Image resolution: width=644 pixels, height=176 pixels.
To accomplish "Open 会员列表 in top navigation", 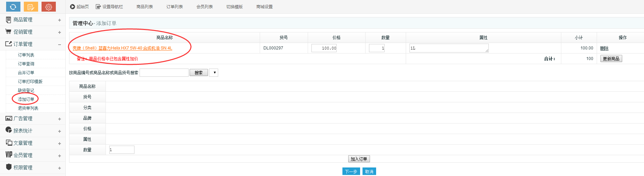I will pos(205,7).
